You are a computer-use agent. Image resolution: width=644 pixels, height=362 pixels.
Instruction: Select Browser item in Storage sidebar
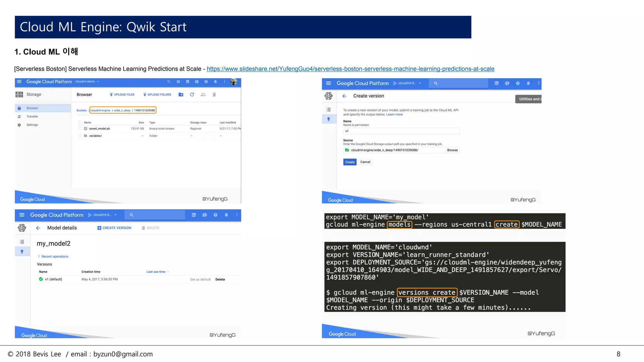click(43, 108)
